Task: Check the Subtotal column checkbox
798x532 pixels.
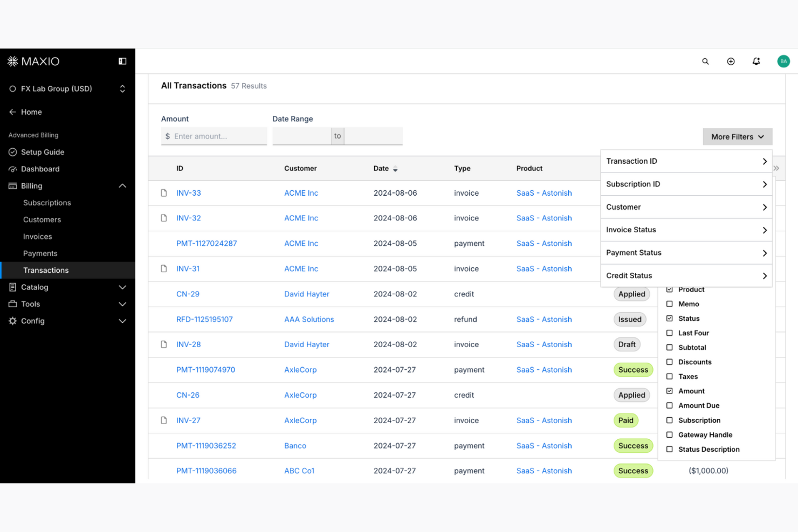Action: [x=669, y=347]
